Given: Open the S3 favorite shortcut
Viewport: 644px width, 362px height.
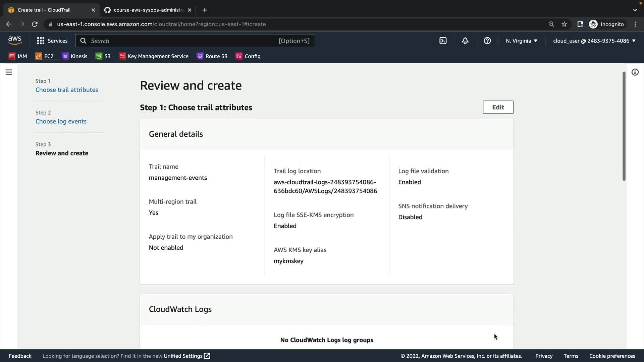Looking at the screenshot, I should coord(103,56).
